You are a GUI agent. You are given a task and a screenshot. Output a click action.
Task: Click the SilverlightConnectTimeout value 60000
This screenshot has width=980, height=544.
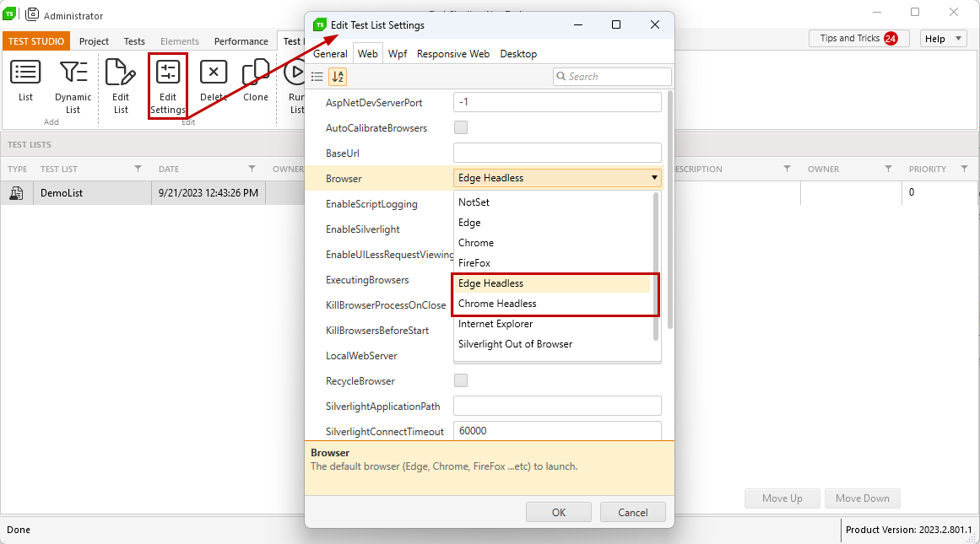tap(557, 430)
